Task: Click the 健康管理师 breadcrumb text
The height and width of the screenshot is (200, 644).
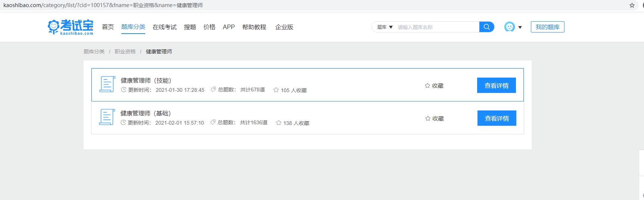Action: click(x=159, y=51)
